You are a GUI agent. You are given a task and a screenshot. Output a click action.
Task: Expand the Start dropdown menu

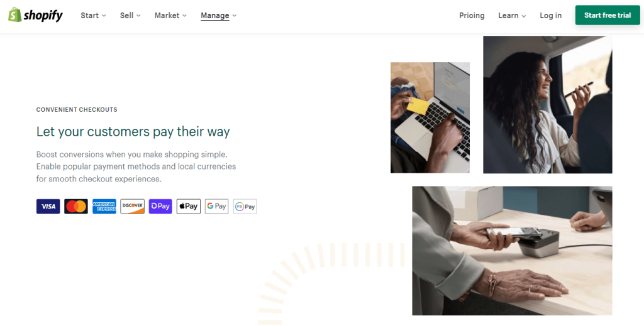tap(93, 16)
